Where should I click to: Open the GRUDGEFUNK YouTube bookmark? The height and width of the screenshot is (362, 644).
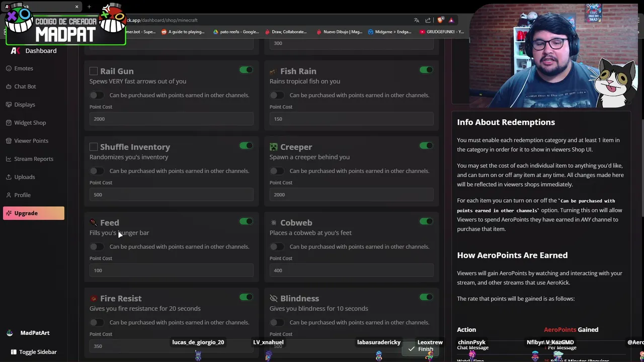(441, 32)
